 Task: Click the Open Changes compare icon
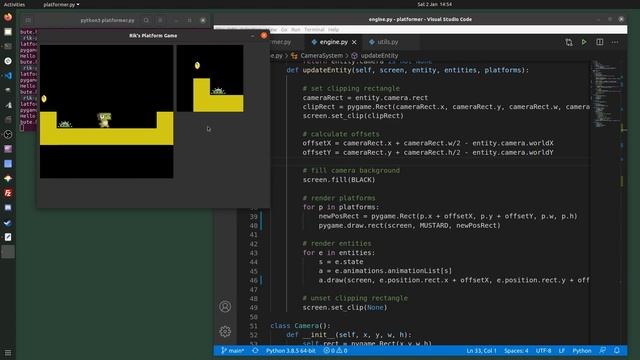tap(569, 42)
